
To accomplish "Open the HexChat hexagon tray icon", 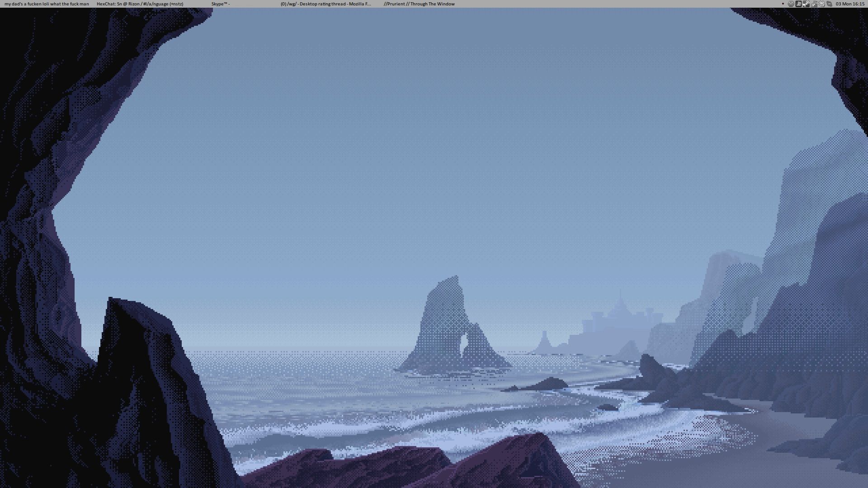I will (791, 4).
